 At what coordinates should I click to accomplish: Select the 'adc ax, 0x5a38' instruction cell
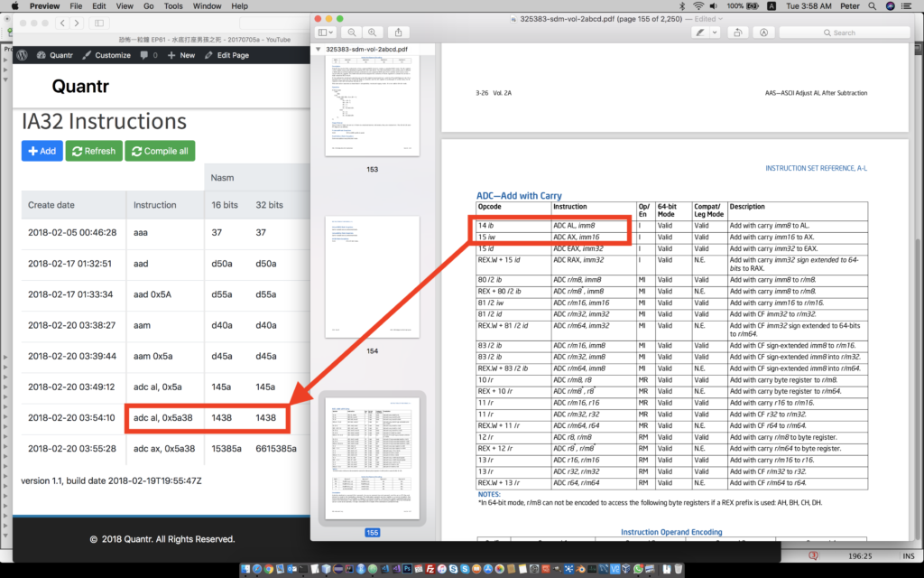(164, 448)
